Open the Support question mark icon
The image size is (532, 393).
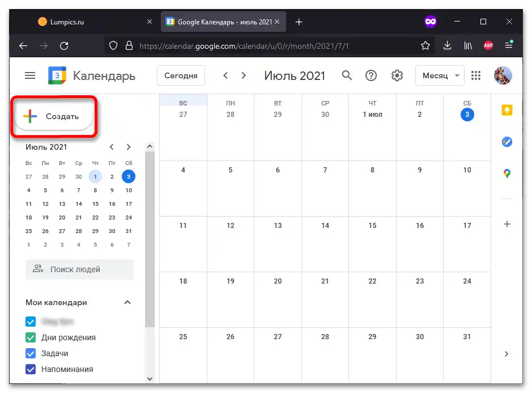371,75
